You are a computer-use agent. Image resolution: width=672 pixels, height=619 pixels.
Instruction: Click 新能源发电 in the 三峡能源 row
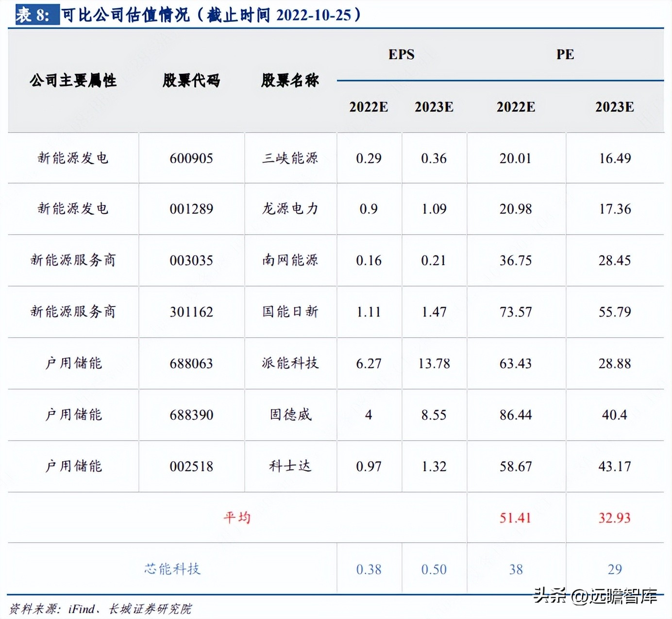pos(73,158)
